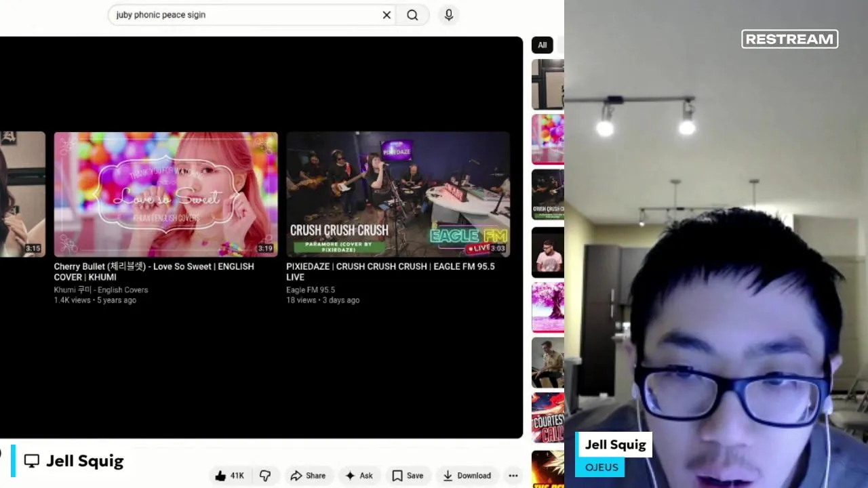
Task: Dislike the video with the thumbs-down icon
Action: pos(265,476)
